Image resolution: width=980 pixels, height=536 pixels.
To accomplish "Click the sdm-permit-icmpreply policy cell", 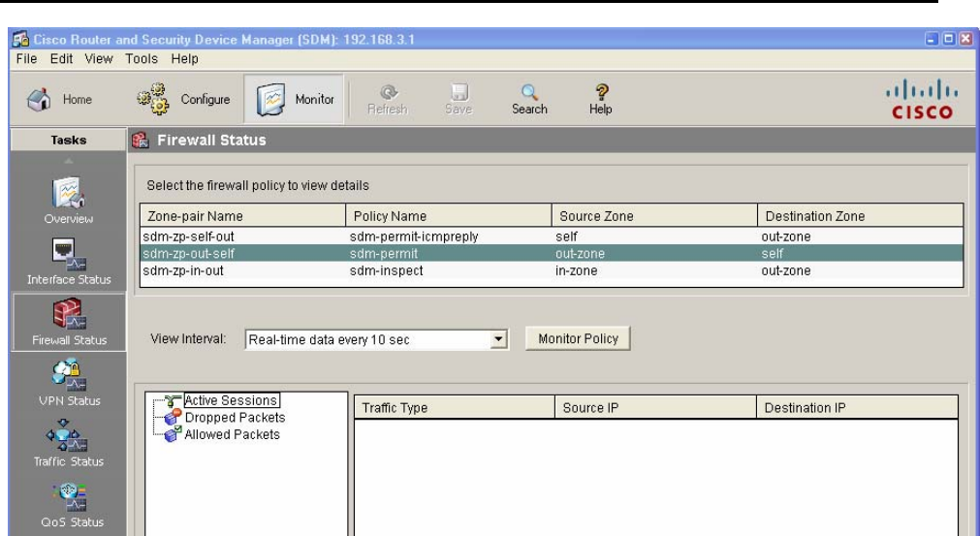I will pyautogui.click(x=414, y=236).
